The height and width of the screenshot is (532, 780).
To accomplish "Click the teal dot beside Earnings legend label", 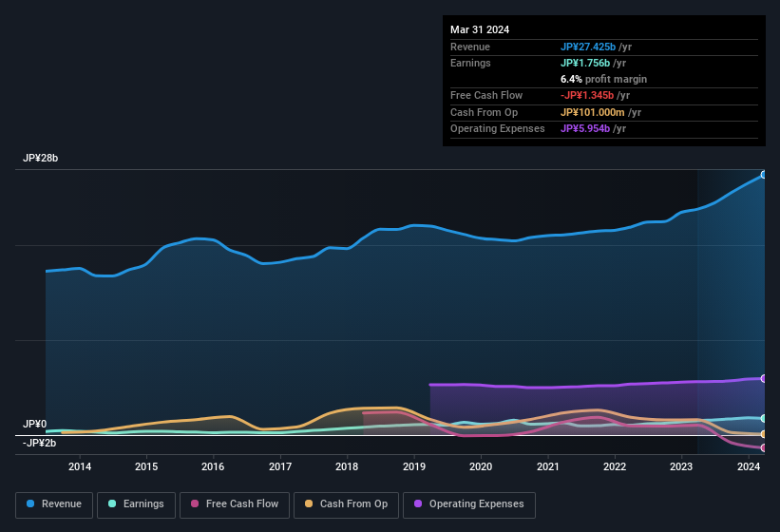I will pyautogui.click(x=112, y=504).
